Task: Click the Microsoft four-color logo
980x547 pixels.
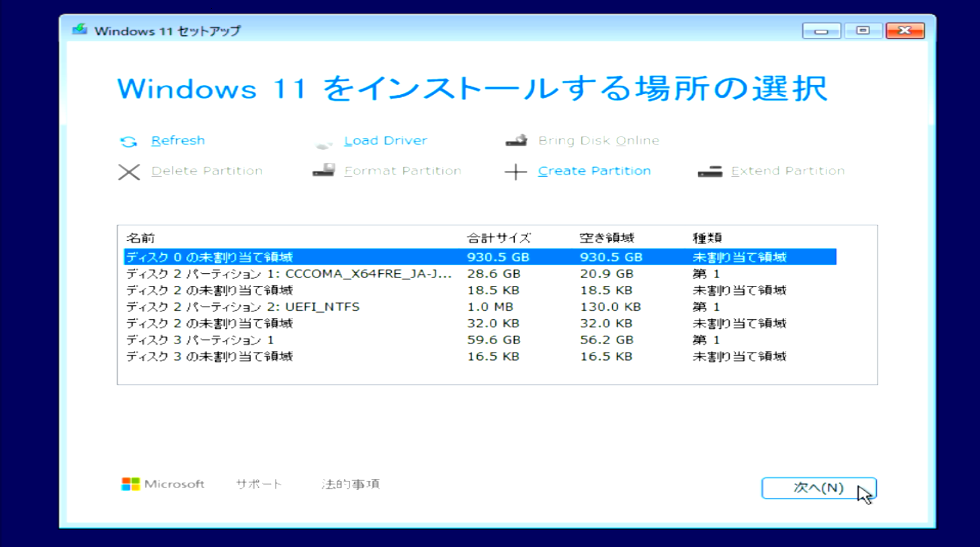Action: tap(130, 484)
